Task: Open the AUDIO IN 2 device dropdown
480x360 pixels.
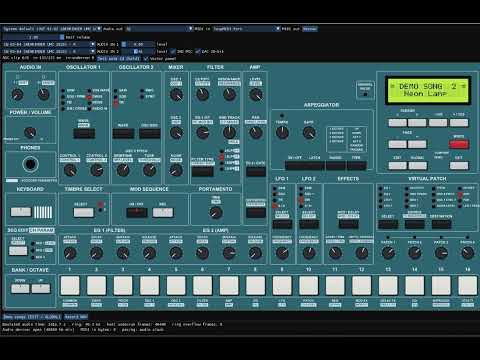Action: (x=49, y=51)
